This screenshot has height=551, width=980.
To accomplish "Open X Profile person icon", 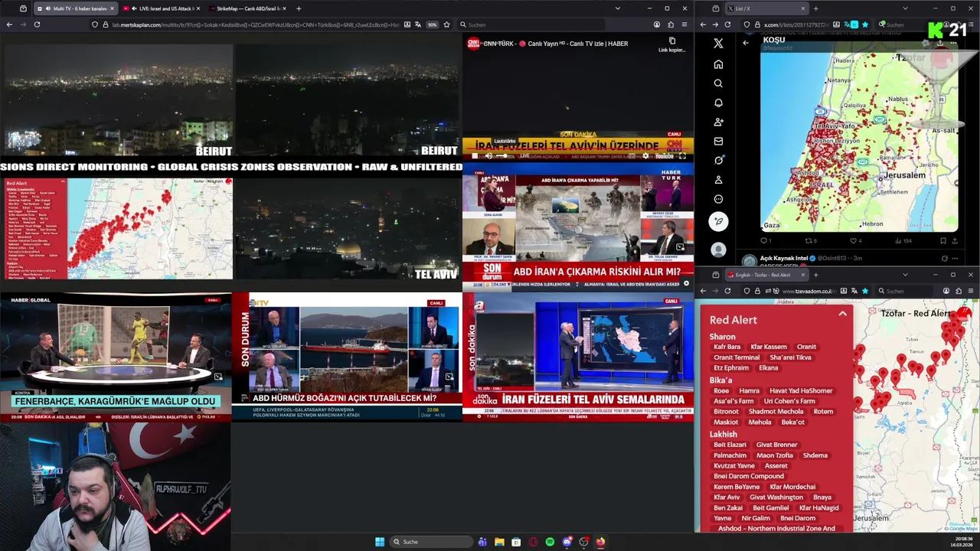I will pyautogui.click(x=718, y=180).
